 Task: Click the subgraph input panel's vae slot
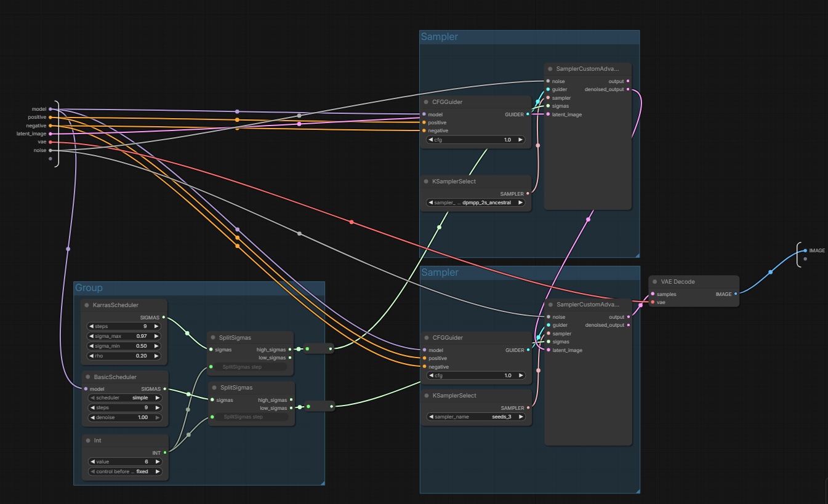pos(50,142)
